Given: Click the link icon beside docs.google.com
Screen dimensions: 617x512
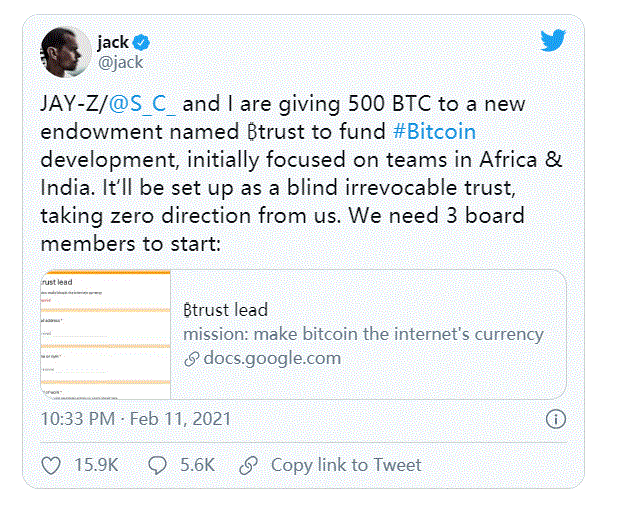Looking at the screenshot, I should (190, 358).
